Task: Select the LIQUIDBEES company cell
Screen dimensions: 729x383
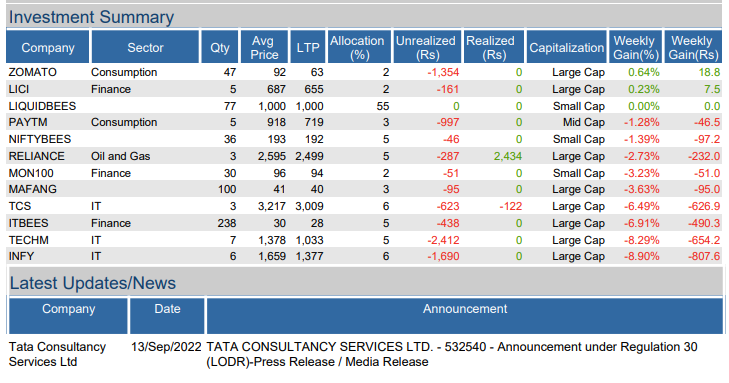Action: click(42, 106)
